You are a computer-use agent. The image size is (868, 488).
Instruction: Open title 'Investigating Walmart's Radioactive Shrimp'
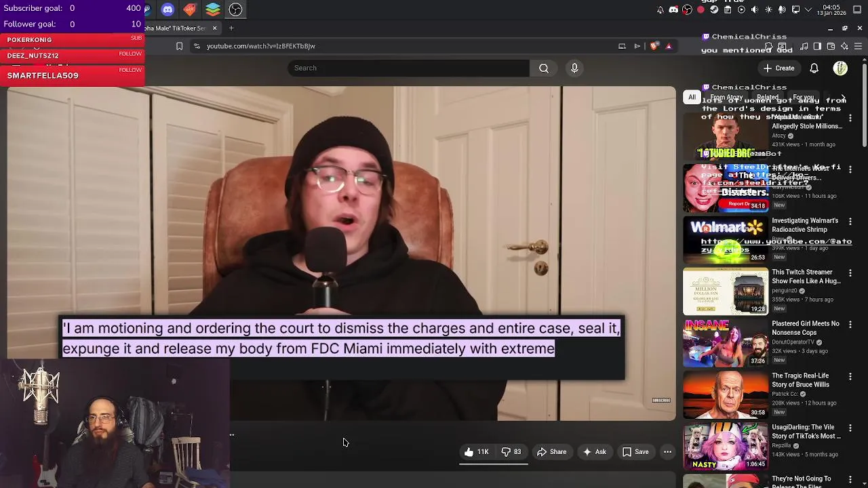(x=805, y=225)
